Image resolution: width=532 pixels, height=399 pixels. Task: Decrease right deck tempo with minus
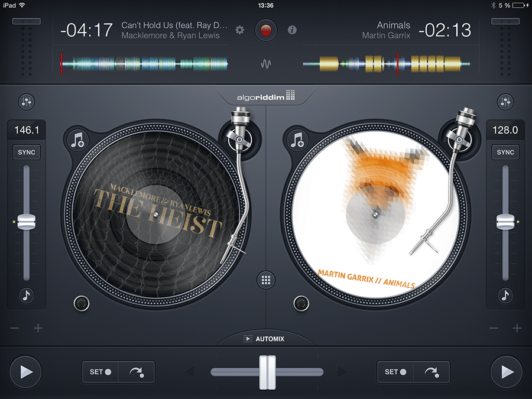[494, 328]
